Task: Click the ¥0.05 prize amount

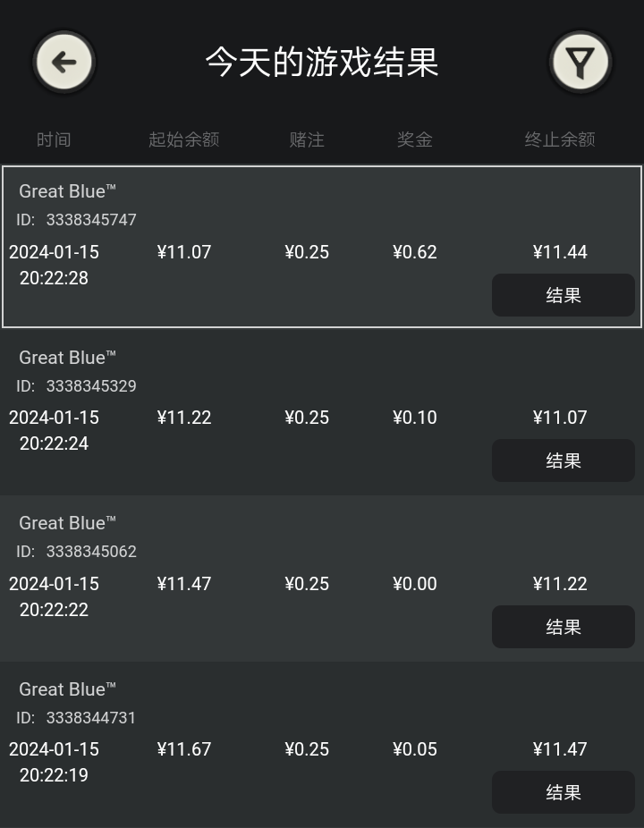Action: 415,749
